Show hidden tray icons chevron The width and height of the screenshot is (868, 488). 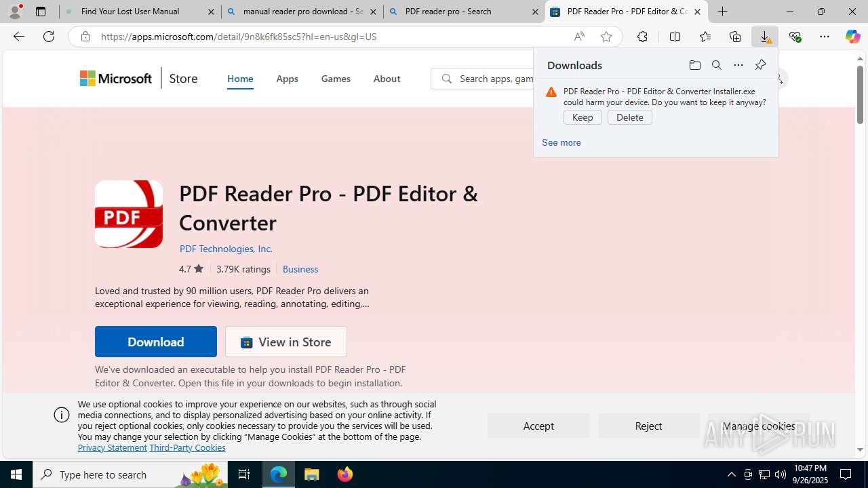731,474
